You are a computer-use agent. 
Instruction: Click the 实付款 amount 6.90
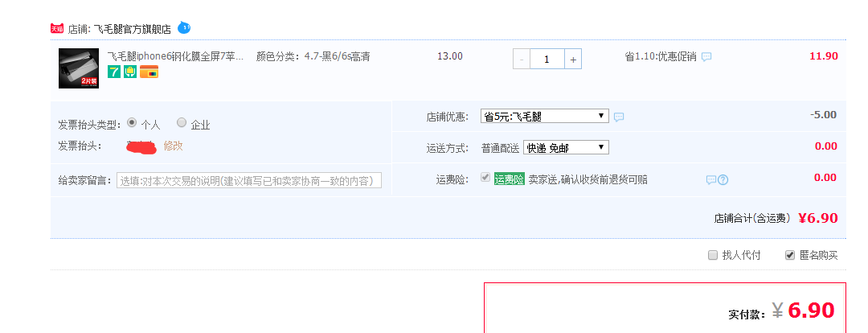(x=811, y=310)
